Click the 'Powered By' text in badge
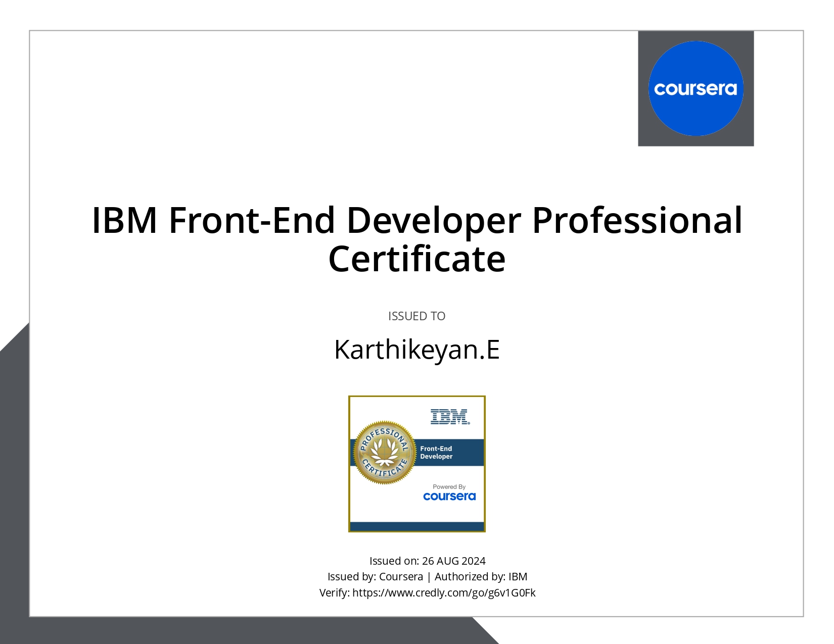Image resolution: width=834 pixels, height=644 pixels. tap(449, 487)
